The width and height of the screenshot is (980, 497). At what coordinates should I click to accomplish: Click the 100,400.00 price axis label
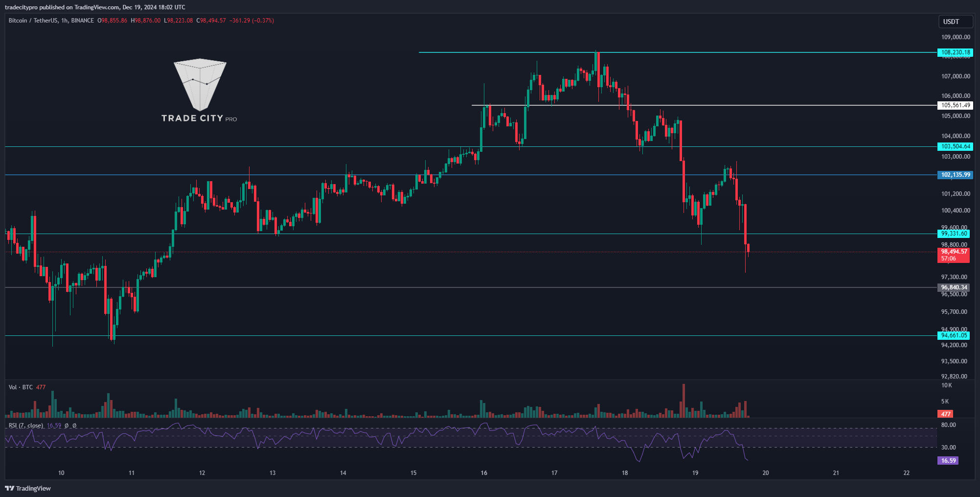click(956, 211)
